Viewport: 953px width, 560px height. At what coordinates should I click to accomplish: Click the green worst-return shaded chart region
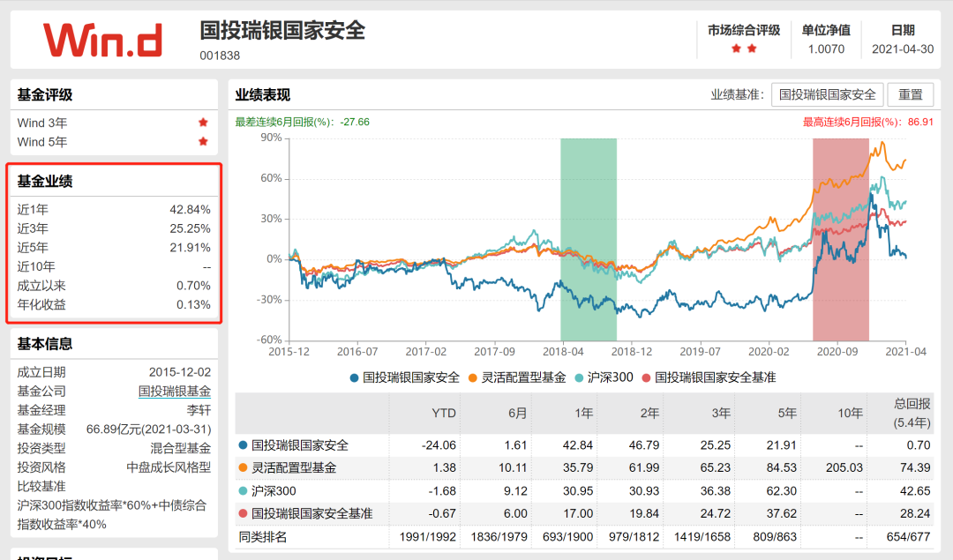[x=589, y=239]
